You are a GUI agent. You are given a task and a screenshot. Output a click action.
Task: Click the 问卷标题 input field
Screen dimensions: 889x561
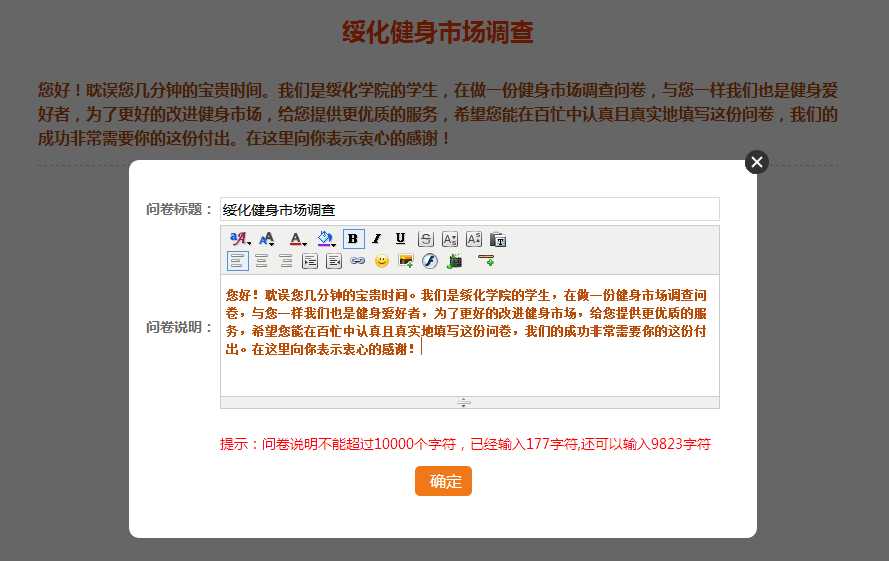pyautogui.click(x=469, y=209)
